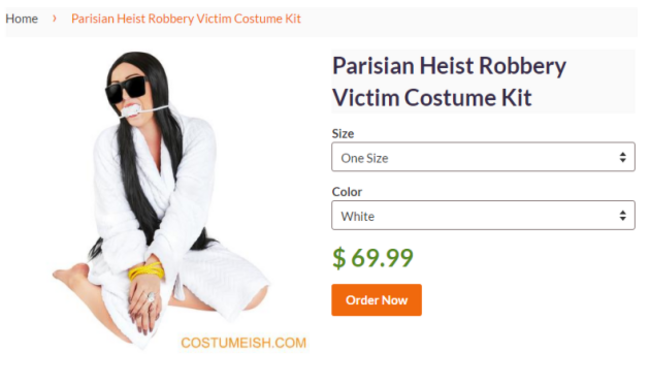Screen dimensions: 650x385
Task: Open the Parisian Heist costume breadcrumb link
Action: tap(186, 19)
